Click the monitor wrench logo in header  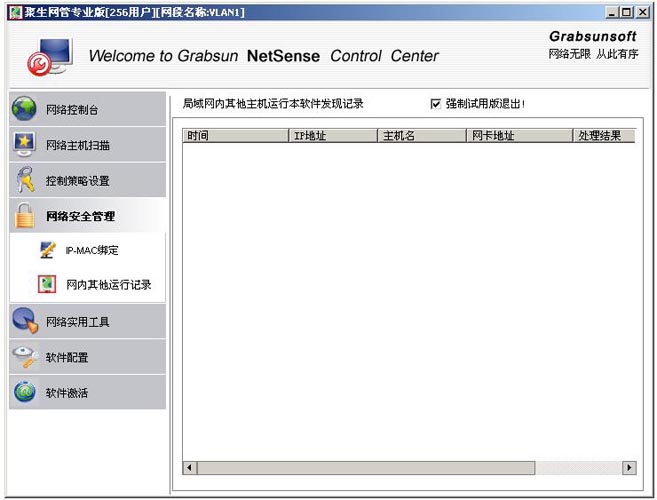[x=50, y=57]
